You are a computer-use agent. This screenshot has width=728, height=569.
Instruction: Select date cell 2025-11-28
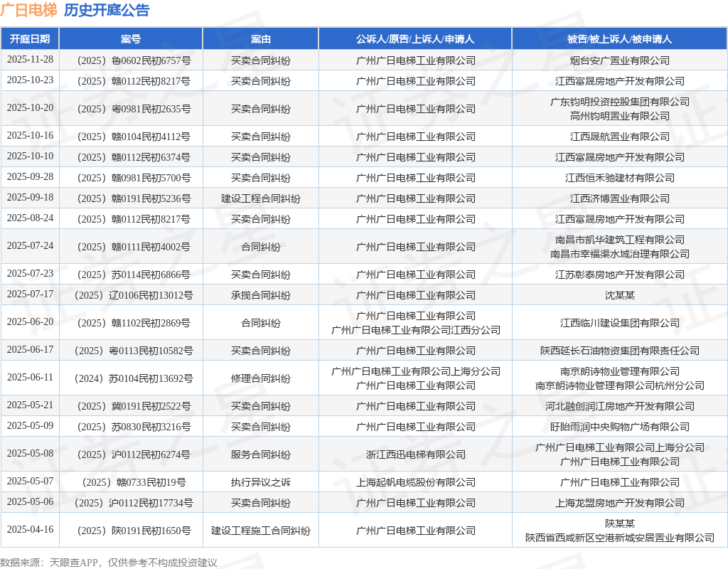[30, 60]
